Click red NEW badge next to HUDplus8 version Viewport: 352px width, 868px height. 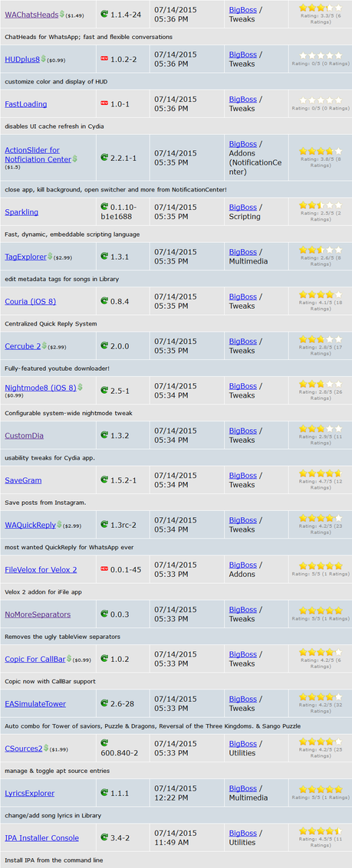click(104, 58)
